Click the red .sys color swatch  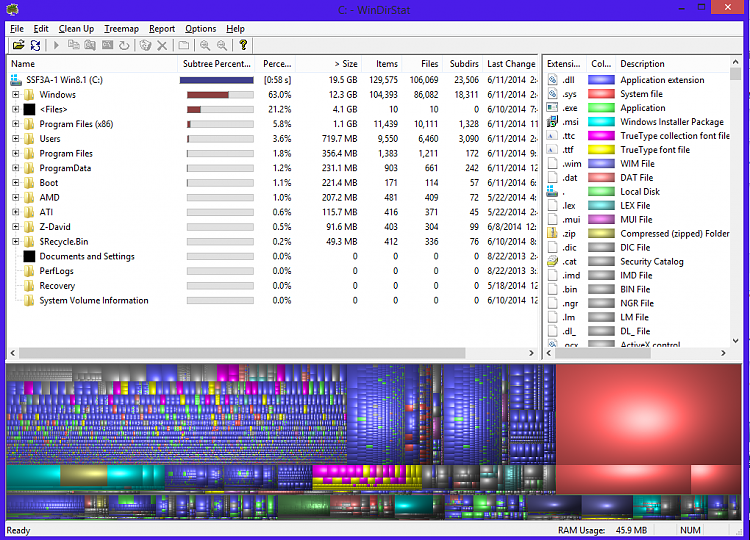point(601,94)
